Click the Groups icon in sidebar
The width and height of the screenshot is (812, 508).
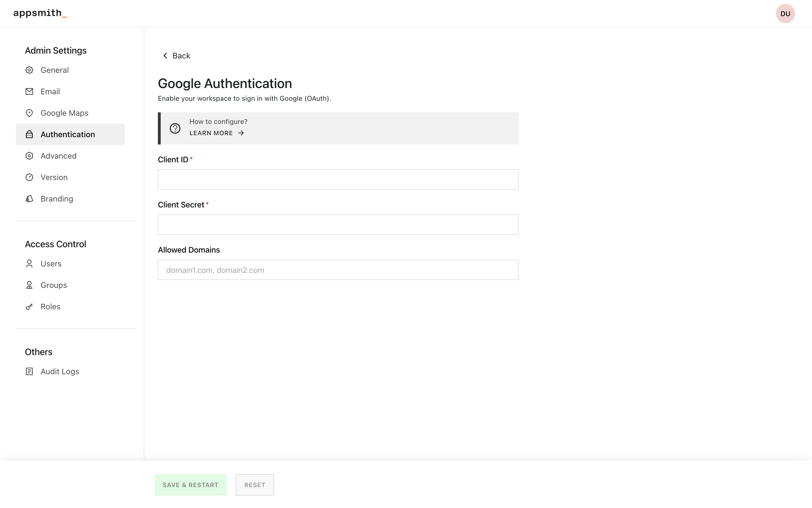(29, 285)
